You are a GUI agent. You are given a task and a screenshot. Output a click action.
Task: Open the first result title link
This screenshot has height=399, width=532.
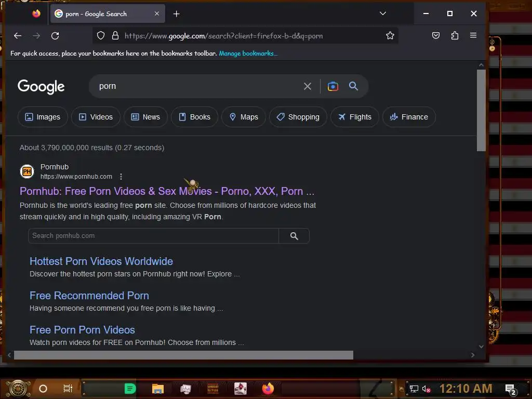[167, 191]
